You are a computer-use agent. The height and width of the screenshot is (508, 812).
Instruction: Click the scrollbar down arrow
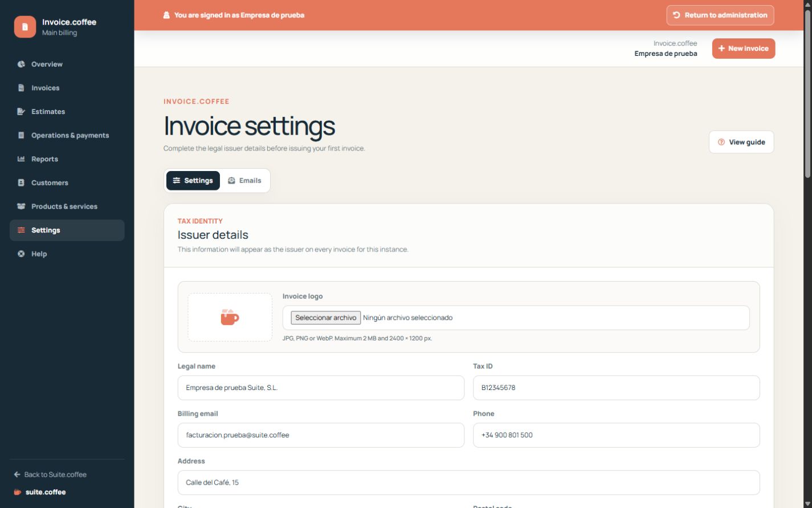[x=807, y=503]
